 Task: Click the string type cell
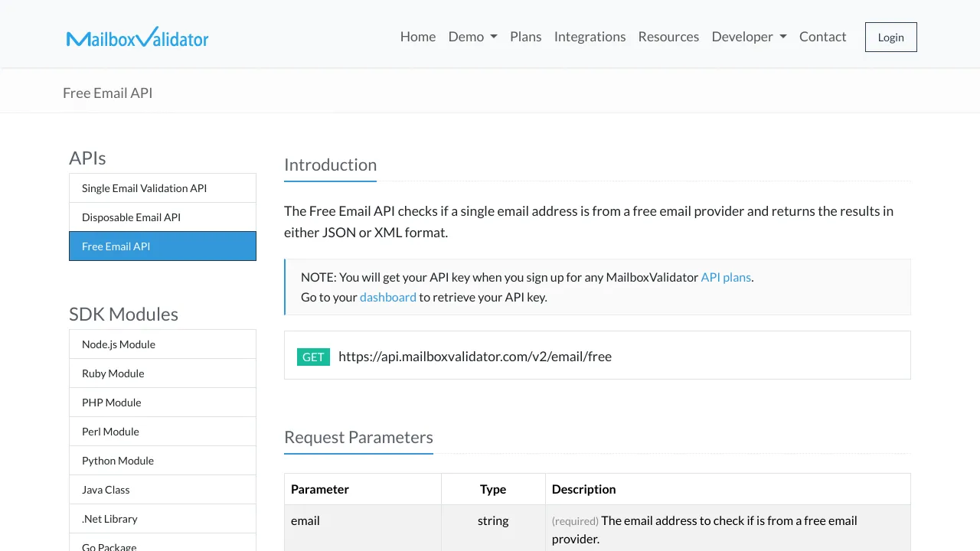tap(493, 530)
